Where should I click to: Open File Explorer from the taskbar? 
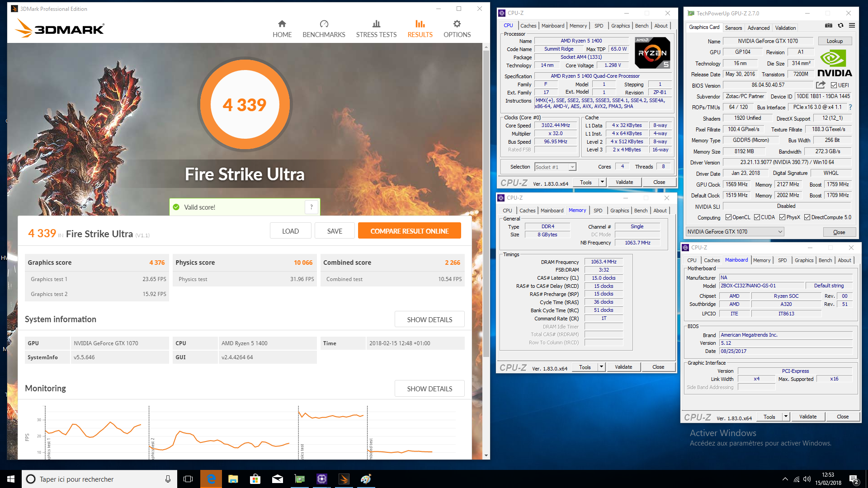(233, 479)
